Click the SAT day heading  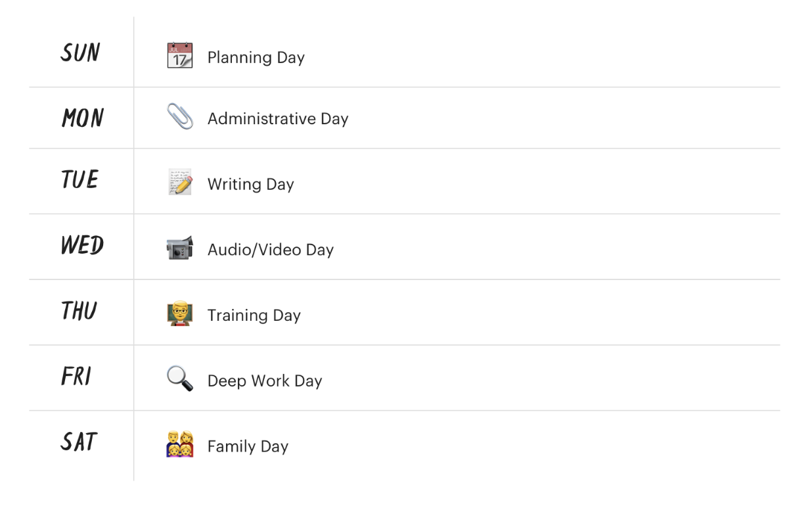tap(79, 442)
